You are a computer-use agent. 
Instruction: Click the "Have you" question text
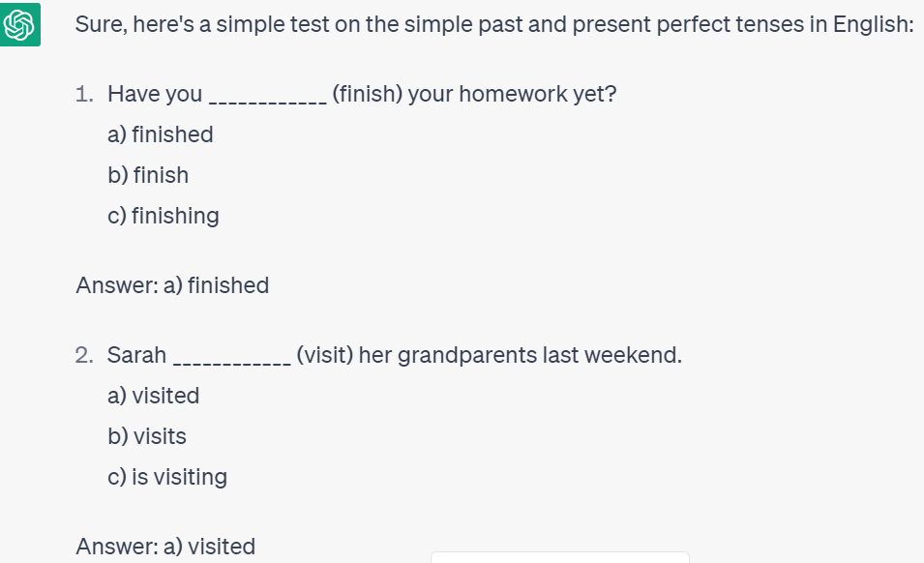coord(155,94)
